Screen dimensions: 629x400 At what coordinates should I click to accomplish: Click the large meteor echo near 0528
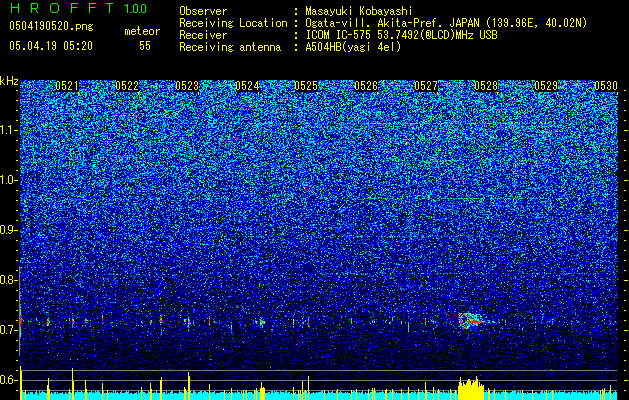coord(471,321)
